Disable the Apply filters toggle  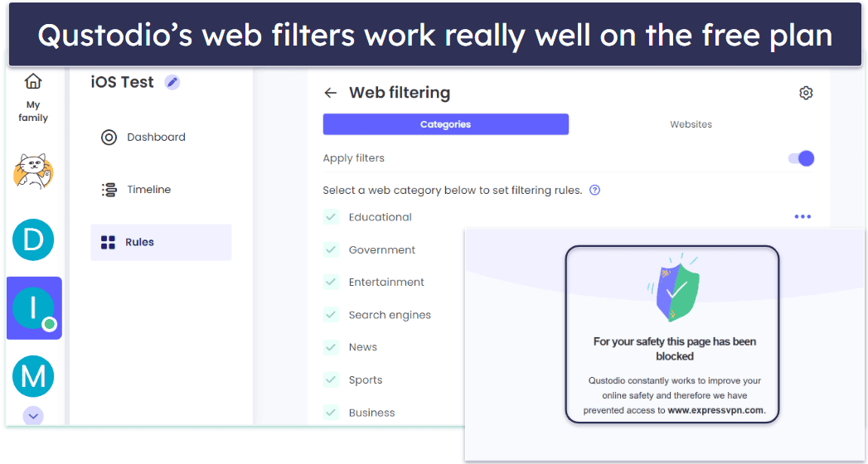click(801, 158)
